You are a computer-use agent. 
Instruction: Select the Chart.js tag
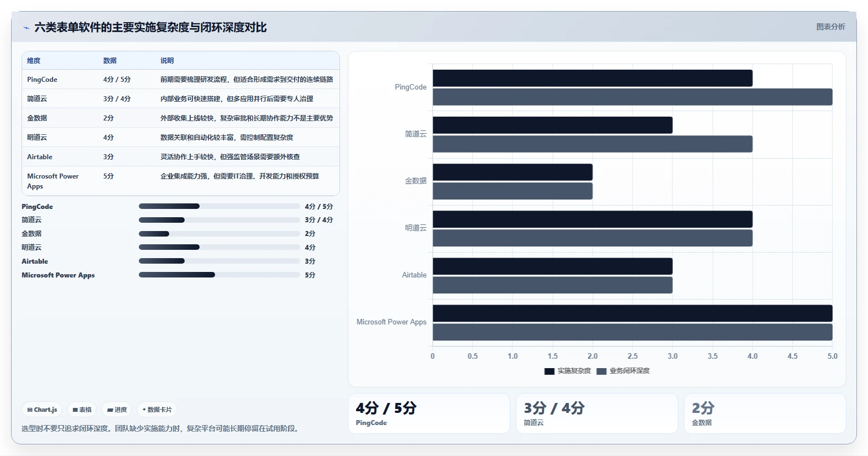[42, 410]
